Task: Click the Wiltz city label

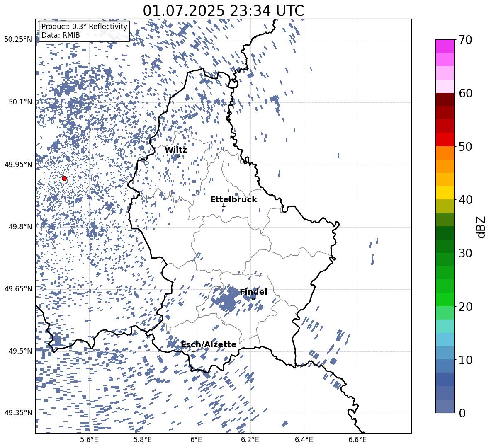Action: point(176,150)
